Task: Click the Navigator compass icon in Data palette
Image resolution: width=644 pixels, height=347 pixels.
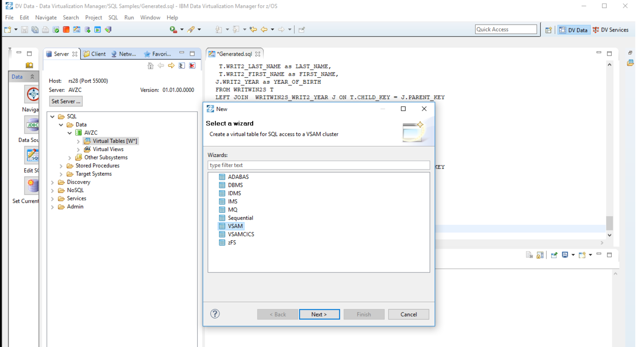Action: tap(32, 94)
